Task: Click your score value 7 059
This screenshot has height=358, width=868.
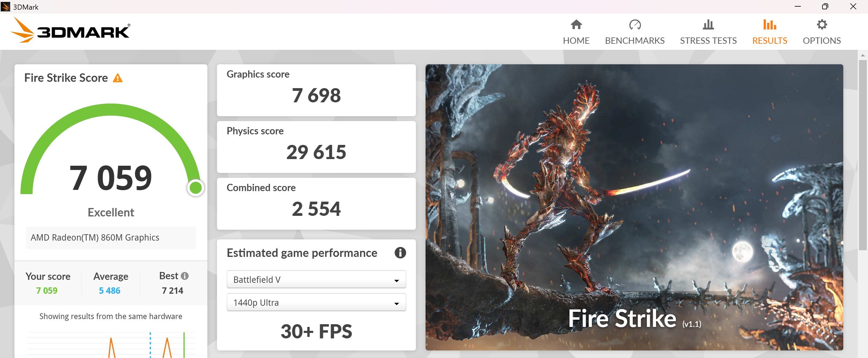Action: coord(47,290)
